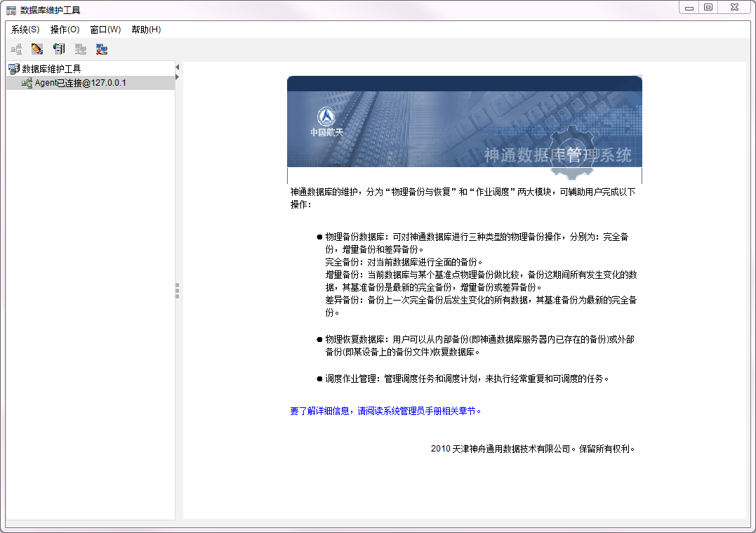Select the Agent已连接@127.0.0.1 tree node
The image size is (756, 533).
point(81,83)
